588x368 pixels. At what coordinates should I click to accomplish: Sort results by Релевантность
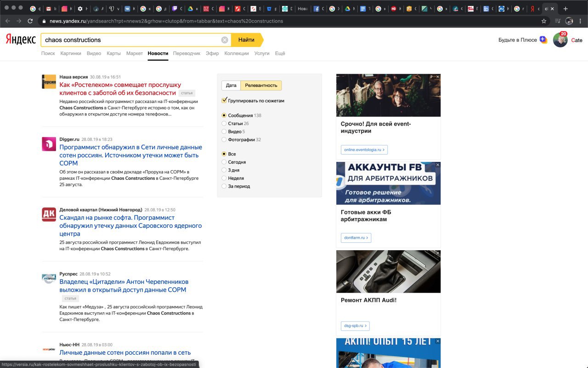(261, 86)
